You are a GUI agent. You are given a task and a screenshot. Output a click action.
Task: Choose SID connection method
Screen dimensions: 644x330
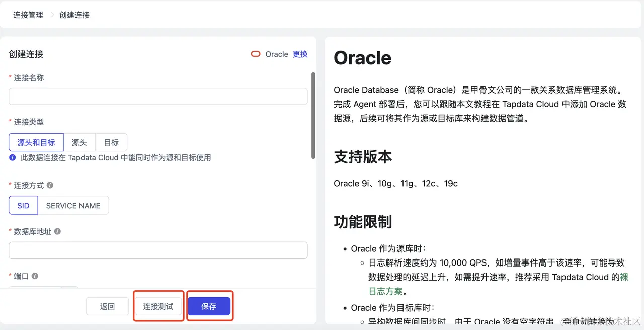pos(23,206)
